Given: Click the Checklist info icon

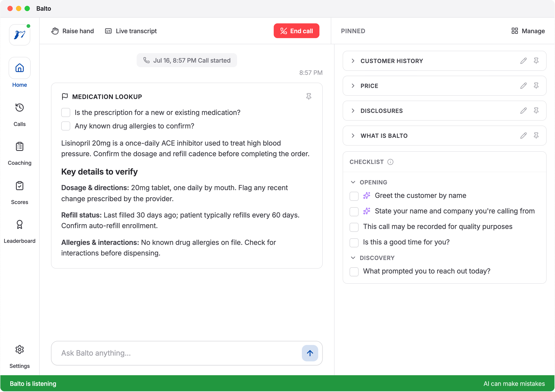Looking at the screenshot, I should point(390,162).
